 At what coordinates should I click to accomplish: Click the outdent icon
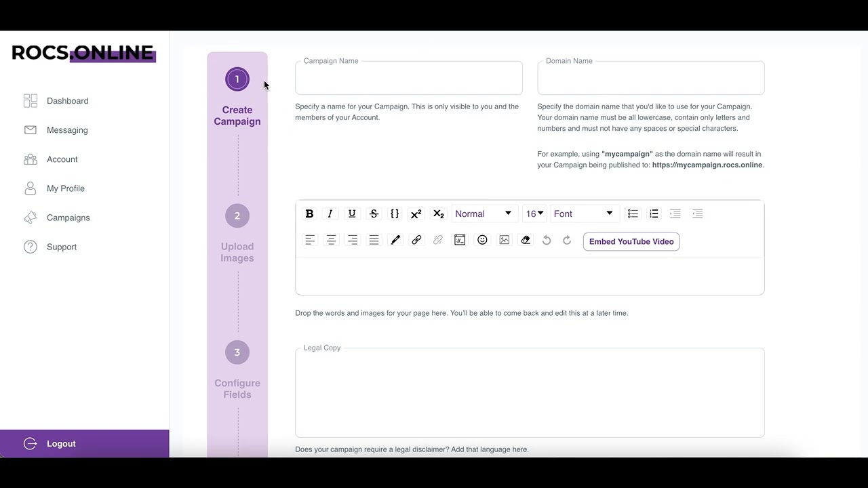(x=697, y=213)
